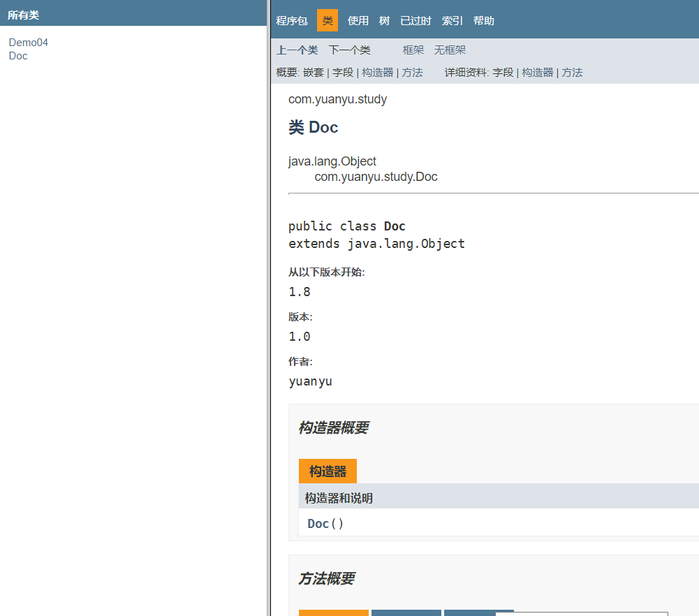The image size is (699, 616).
Task: Click the com.yuanyu.study package text
Action: coord(337,99)
